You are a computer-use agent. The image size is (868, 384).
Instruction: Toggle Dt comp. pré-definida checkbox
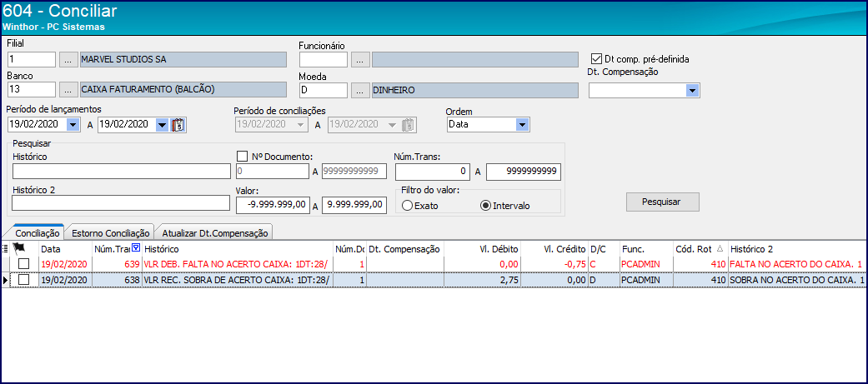click(x=596, y=58)
